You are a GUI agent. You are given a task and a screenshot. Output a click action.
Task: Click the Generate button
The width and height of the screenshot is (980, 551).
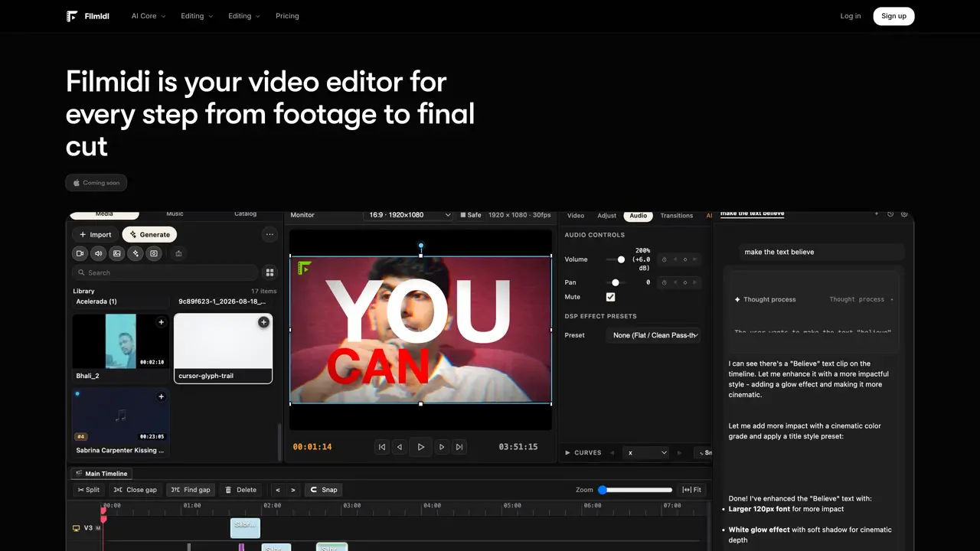pyautogui.click(x=149, y=235)
